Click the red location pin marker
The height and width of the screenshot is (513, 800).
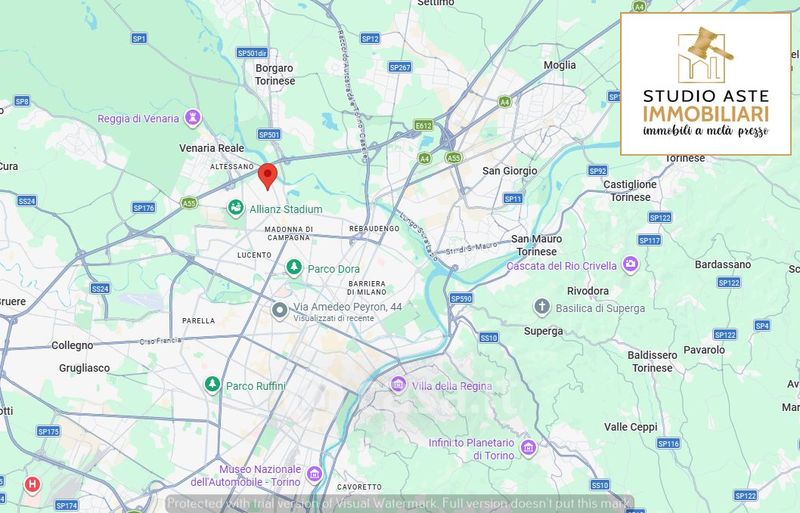click(267, 177)
